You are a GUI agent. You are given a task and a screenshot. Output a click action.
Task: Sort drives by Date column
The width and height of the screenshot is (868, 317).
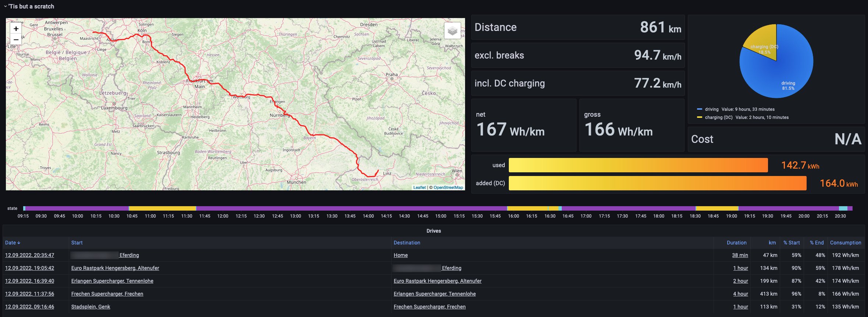click(x=12, y=243)
